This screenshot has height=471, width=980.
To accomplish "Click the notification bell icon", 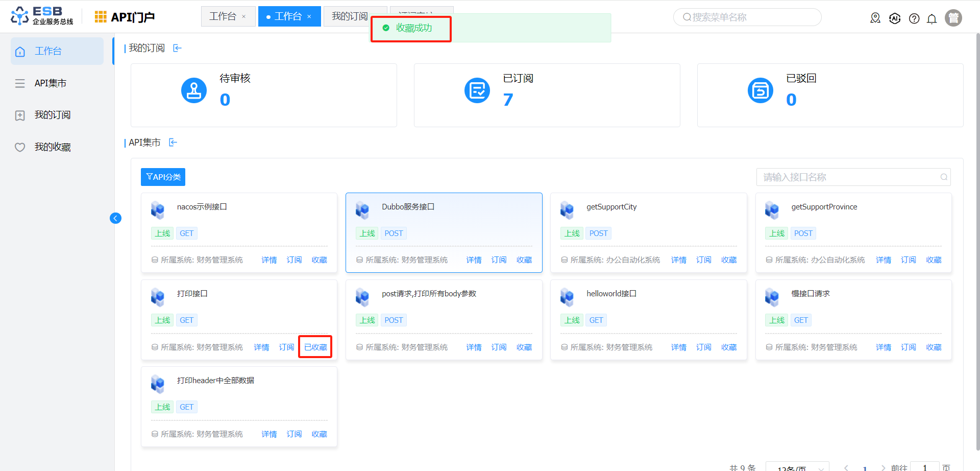I will pos(932,19).
